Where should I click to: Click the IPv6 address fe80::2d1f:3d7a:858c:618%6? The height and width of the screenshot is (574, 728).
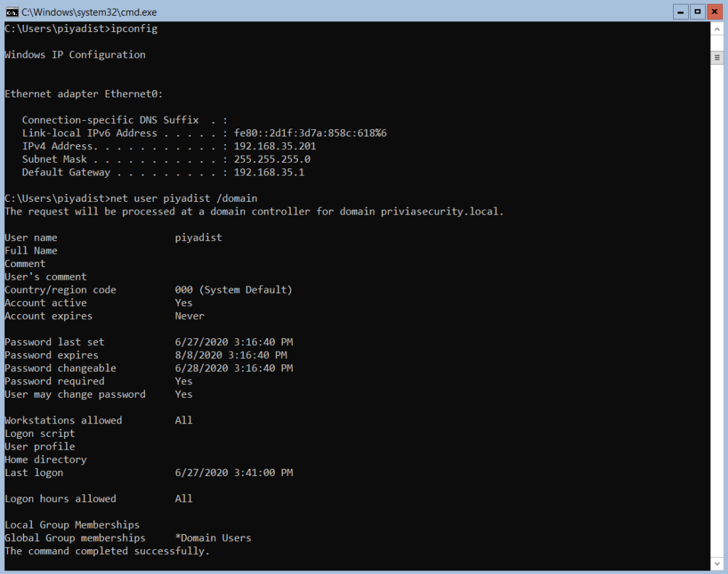tap(310, 133)
